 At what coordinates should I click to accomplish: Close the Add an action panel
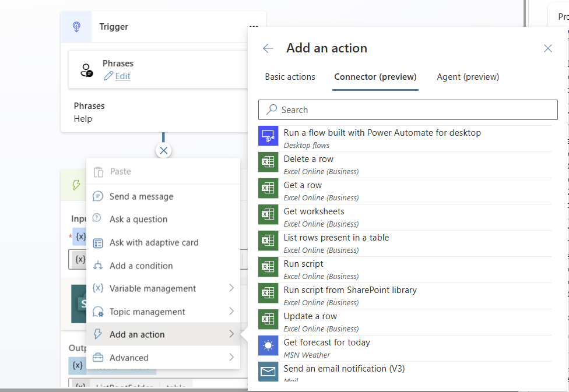[x=547, y=48]
